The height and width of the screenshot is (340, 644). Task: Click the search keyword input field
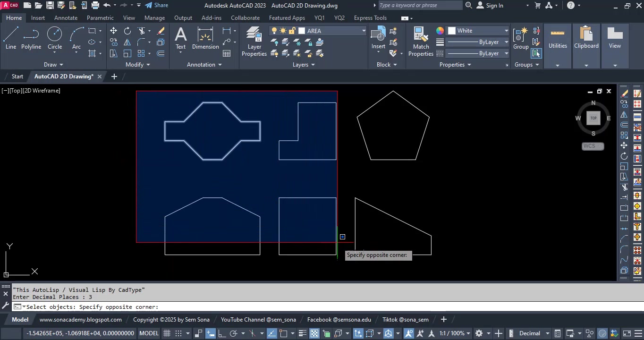click(420, 5)
